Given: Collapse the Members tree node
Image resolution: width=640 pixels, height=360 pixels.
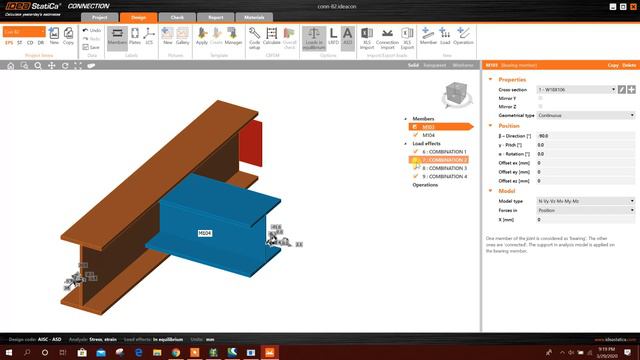Looking at the screenshot, I should pyautogui.click(x=406, y=119).
